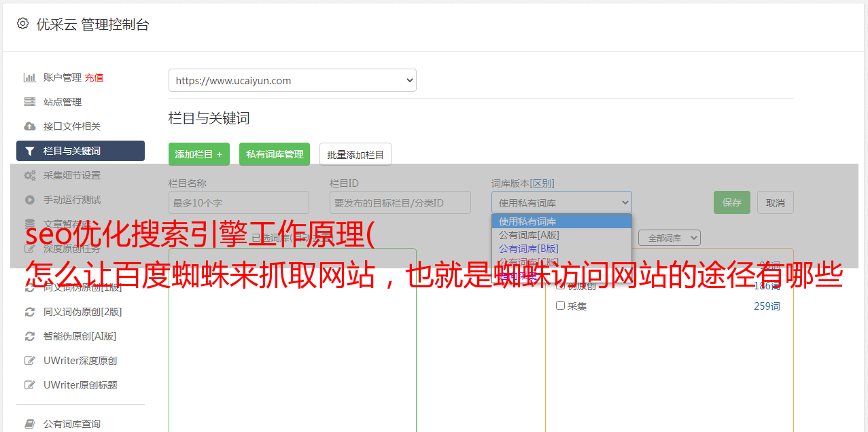This screenshot has height=432, width=868.
Task: Choose the 使用私有词库 option in the list
Action: pos(561,221)
